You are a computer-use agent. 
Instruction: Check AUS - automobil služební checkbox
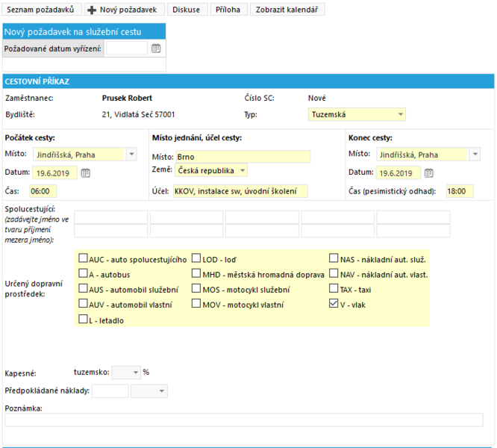click(x=83, y=288)
